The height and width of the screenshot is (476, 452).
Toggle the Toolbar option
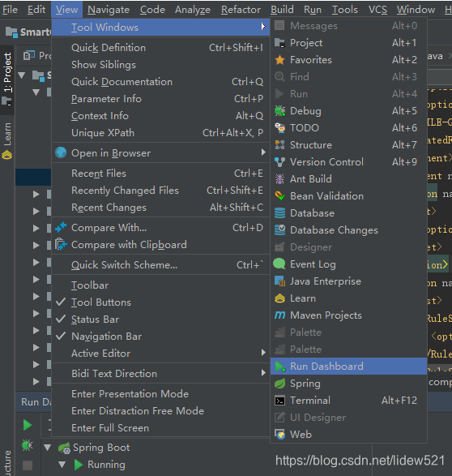[160, 285]
